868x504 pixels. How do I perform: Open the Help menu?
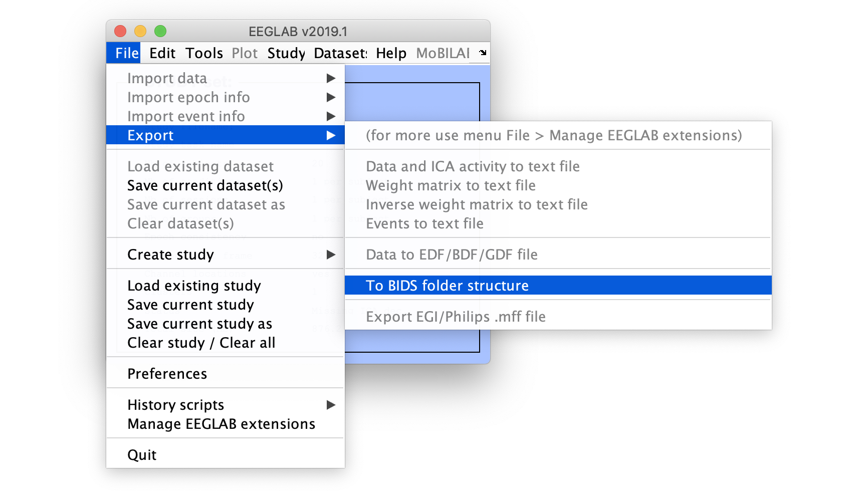point(391,53)
